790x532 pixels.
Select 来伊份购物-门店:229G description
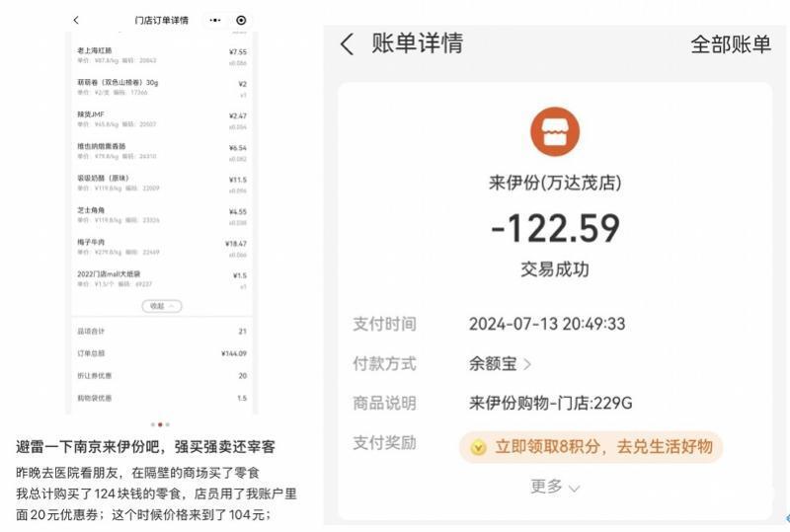point(551,403)
